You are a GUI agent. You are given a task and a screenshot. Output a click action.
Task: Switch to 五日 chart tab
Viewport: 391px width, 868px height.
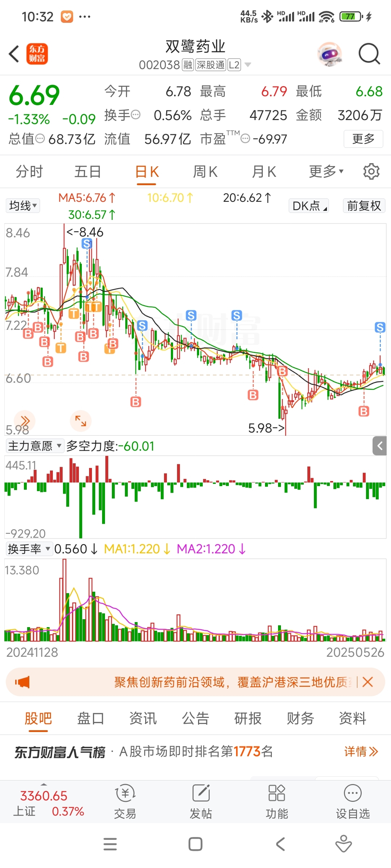click(x=88, y=171)
